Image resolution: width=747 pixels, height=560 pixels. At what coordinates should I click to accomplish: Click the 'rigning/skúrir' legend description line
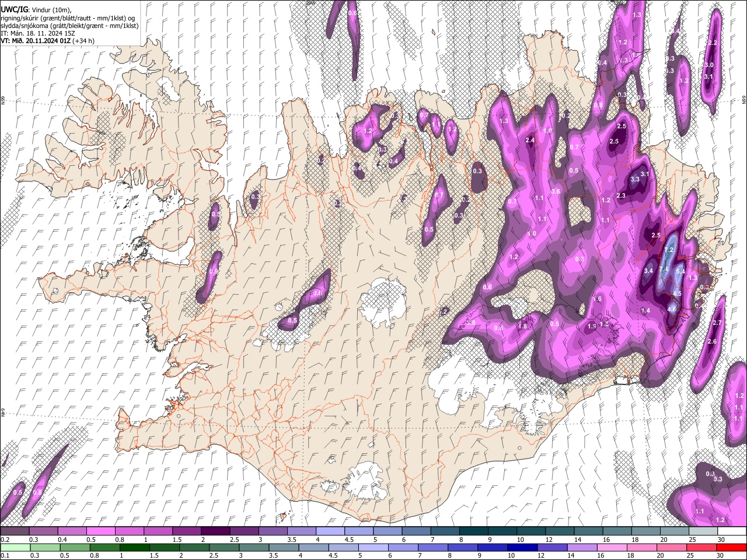coord(69,17)
